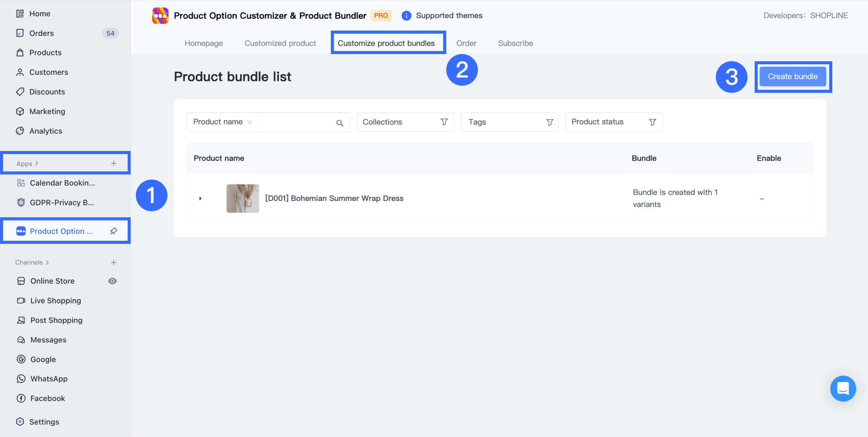Preview Online Store with eye icon
This screenshot has width=868, height=437.
[112, 281]
